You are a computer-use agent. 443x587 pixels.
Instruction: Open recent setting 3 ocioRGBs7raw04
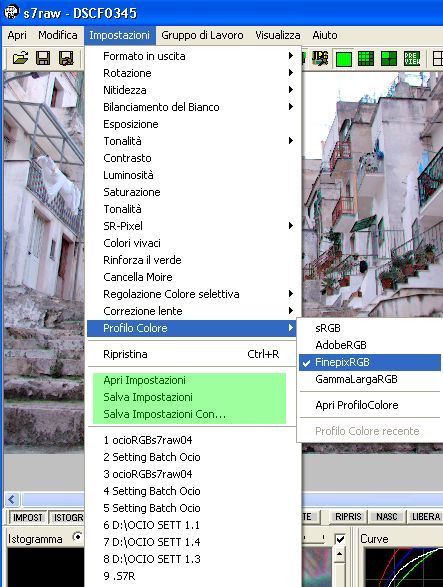[x=193, y=474]
